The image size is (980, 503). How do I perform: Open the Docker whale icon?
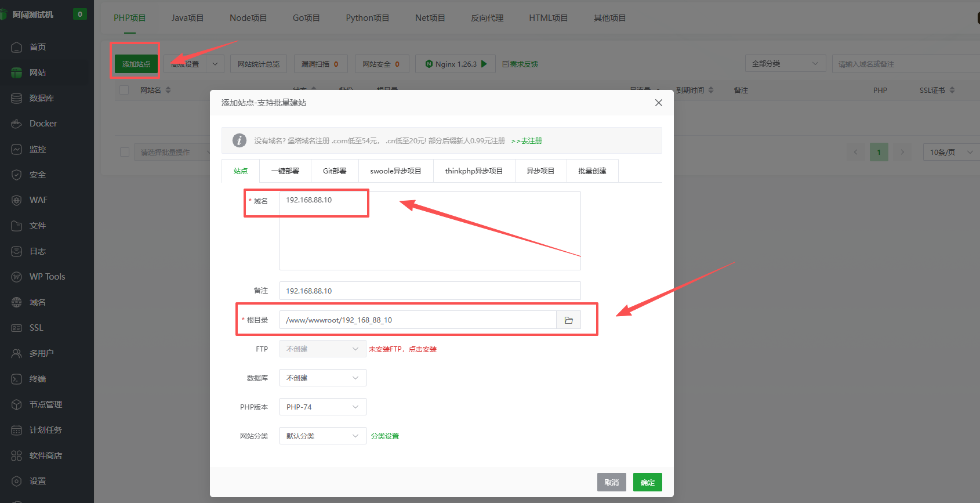click(17, 124)
